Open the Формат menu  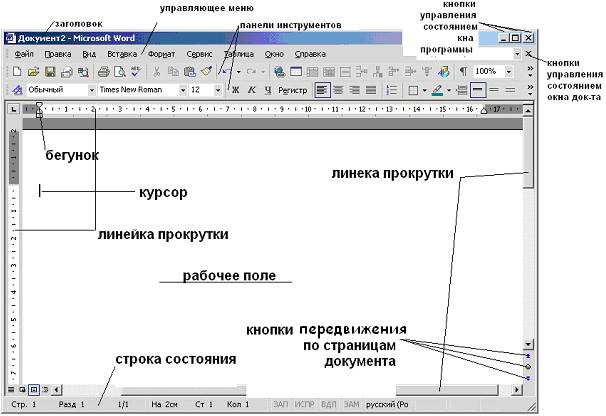coord(161,52)
